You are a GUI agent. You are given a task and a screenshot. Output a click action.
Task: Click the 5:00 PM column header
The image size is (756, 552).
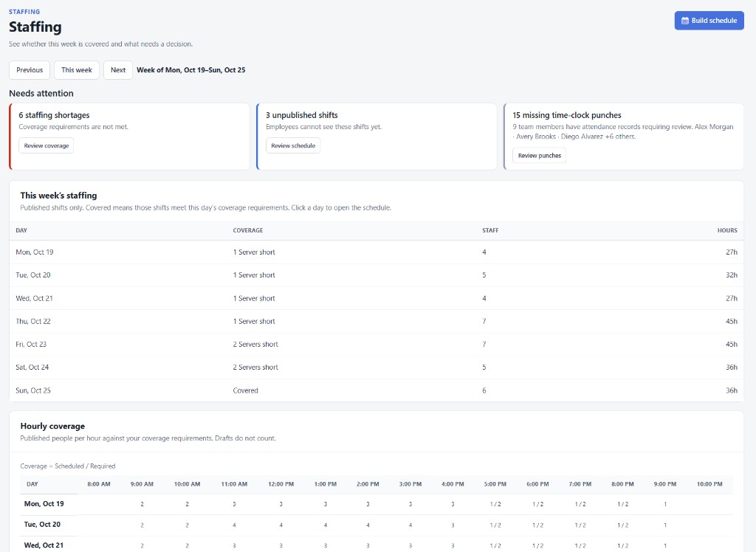point(495,484)
